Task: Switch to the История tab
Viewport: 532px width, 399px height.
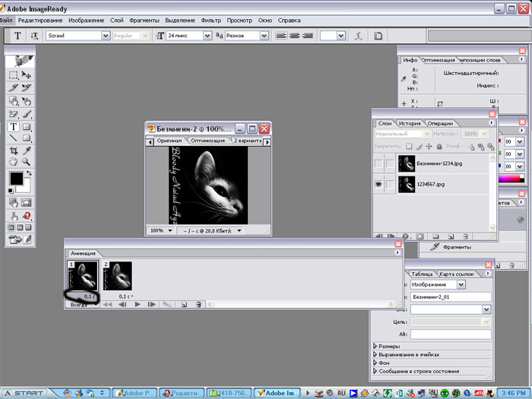Action: [410, 123]
